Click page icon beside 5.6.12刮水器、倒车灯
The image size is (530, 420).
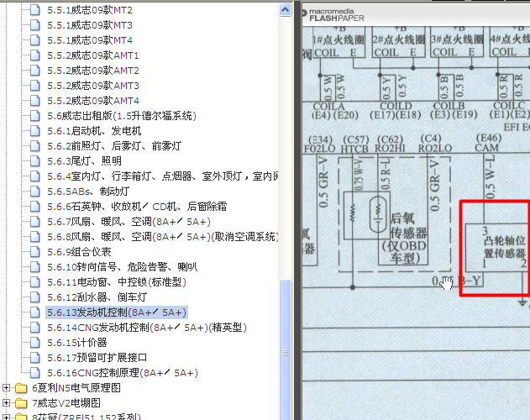coord(34,297)
